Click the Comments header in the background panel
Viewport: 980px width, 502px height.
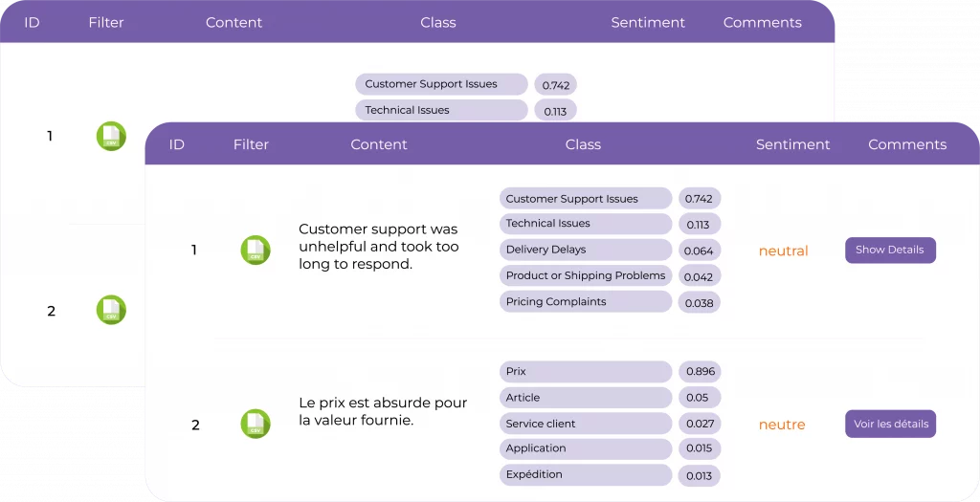pyautogui.click(x=762, y=22)
